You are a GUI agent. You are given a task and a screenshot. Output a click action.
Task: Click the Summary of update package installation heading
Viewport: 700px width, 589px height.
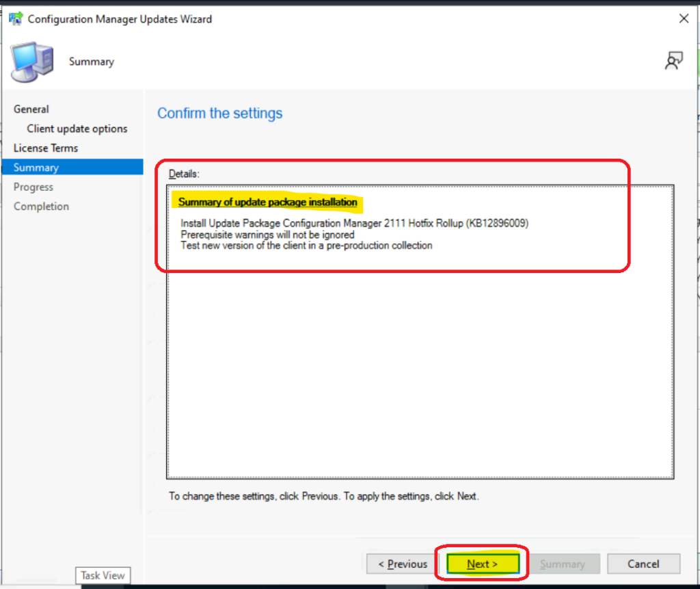pyautogui.click(x=268, y=202)
